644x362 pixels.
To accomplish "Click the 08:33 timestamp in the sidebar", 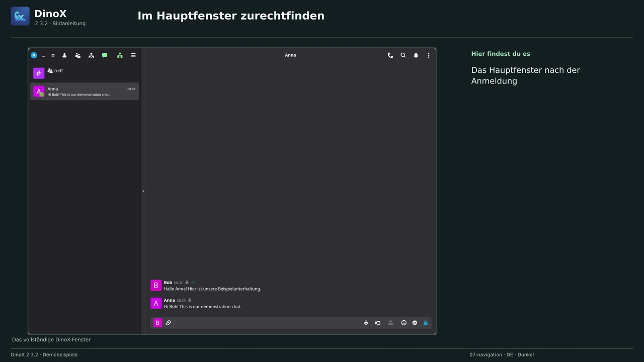I will [131, 89].
